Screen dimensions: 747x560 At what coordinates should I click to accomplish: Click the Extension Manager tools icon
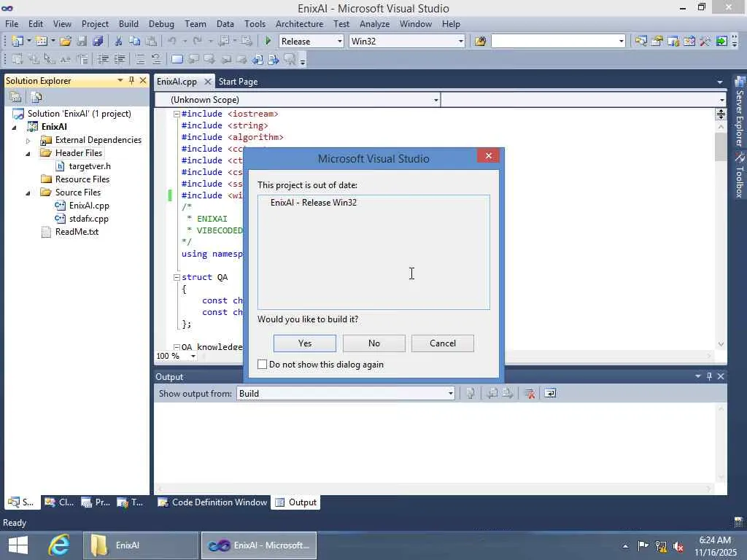click(x=705, y=42)
